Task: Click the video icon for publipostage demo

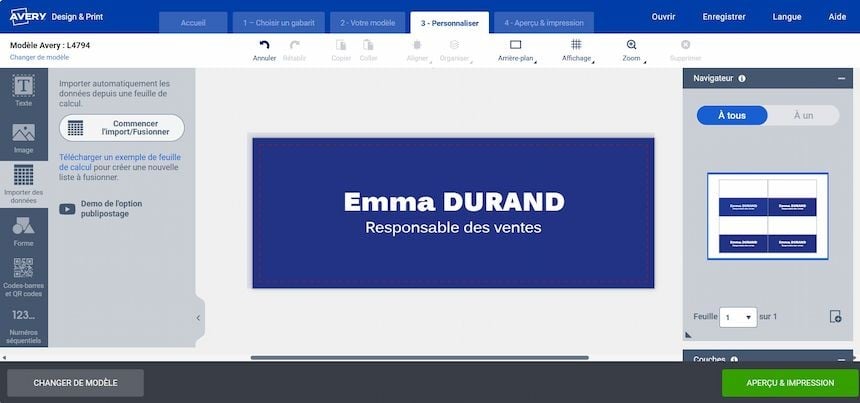Action: point(67,209)
